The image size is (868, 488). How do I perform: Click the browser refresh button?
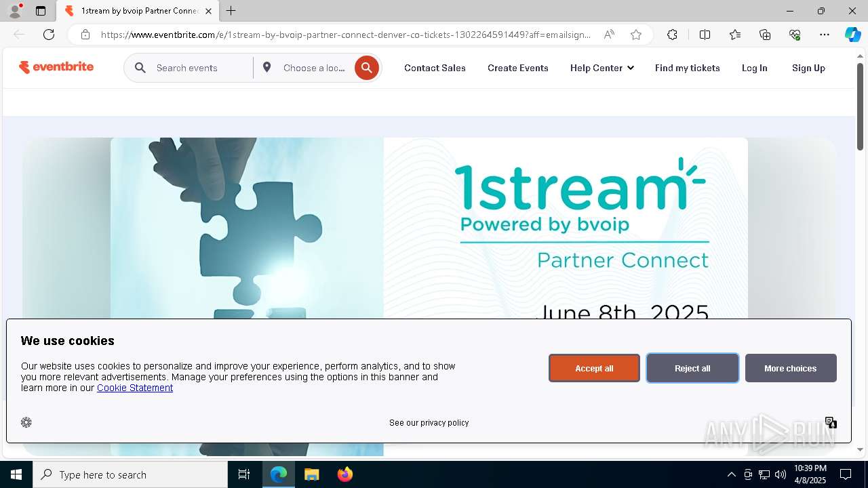49,35
